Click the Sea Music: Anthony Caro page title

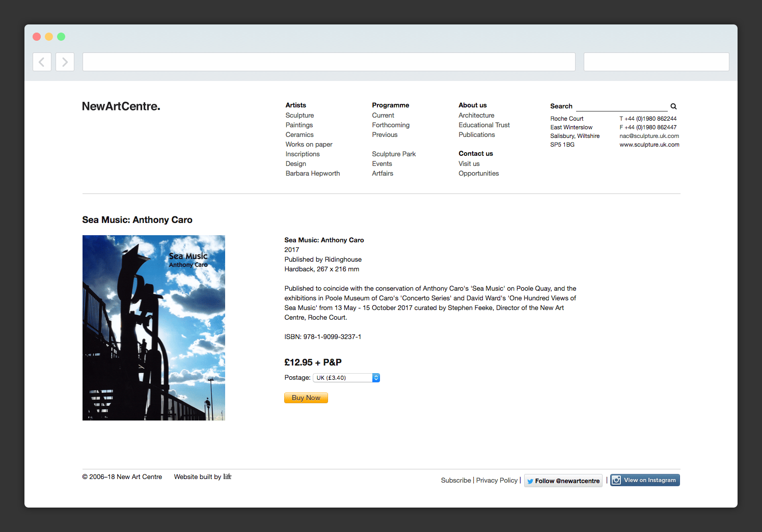tap(138, 220)
